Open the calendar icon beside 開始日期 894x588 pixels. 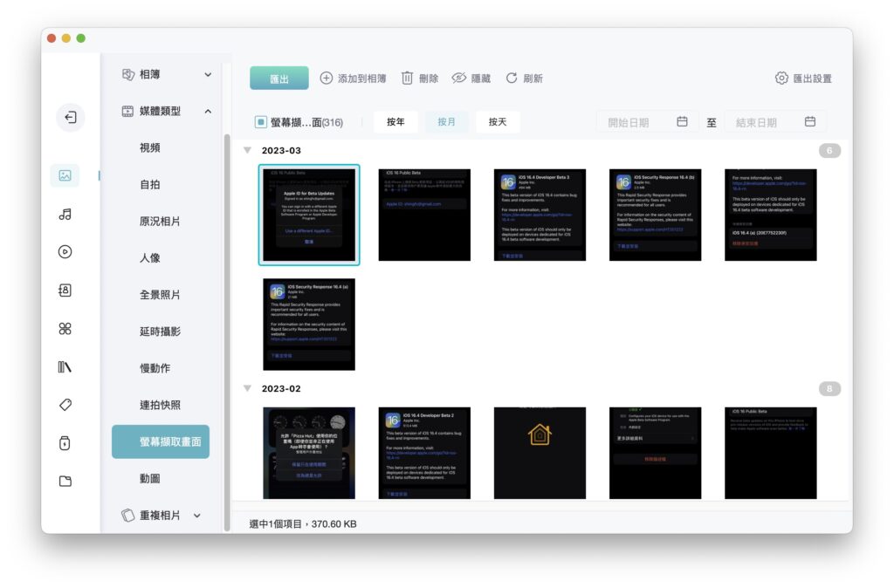[x=682, y=121]
